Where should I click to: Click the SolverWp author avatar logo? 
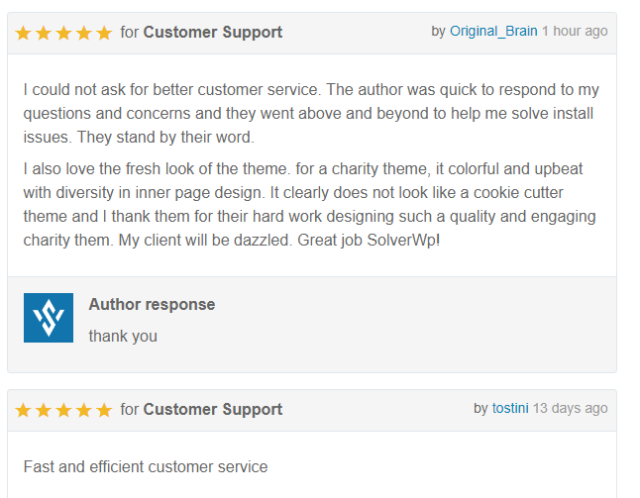coord(49,318)
